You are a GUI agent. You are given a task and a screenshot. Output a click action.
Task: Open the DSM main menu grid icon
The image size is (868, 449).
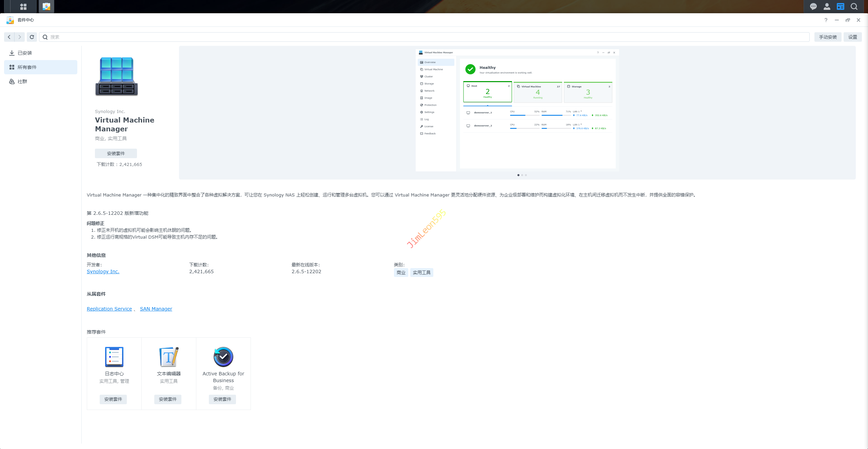tap(23, 6)
